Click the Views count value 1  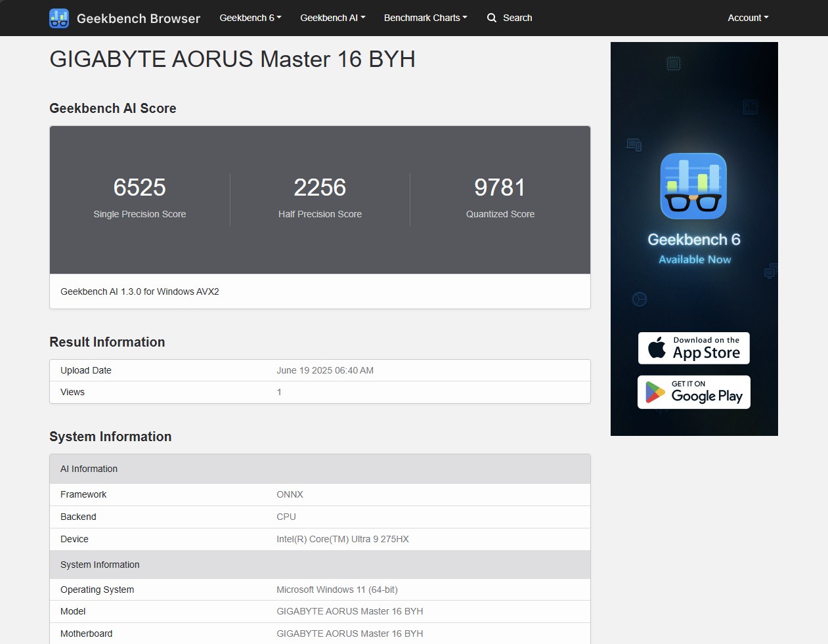point(279,392)
